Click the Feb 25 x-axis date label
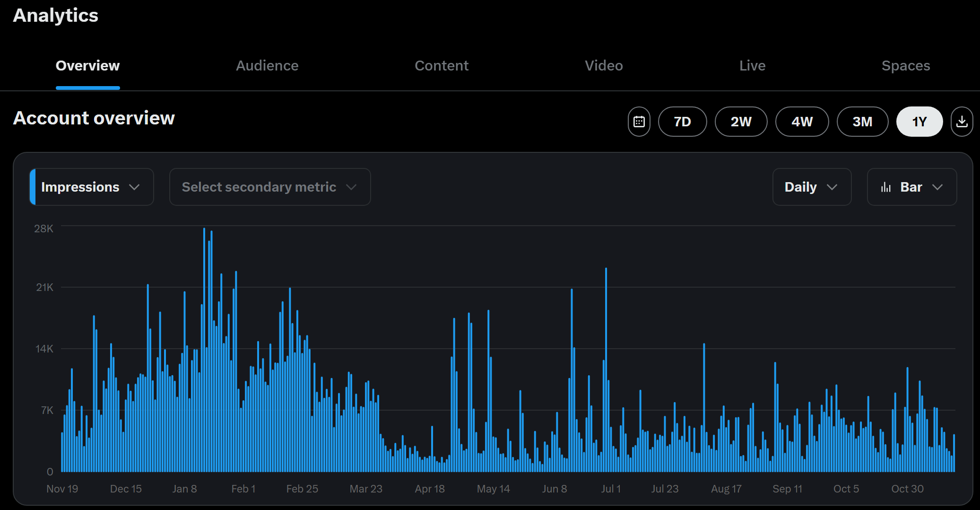The width and height of the screenshot is (980, 510). tap(302, 489)
